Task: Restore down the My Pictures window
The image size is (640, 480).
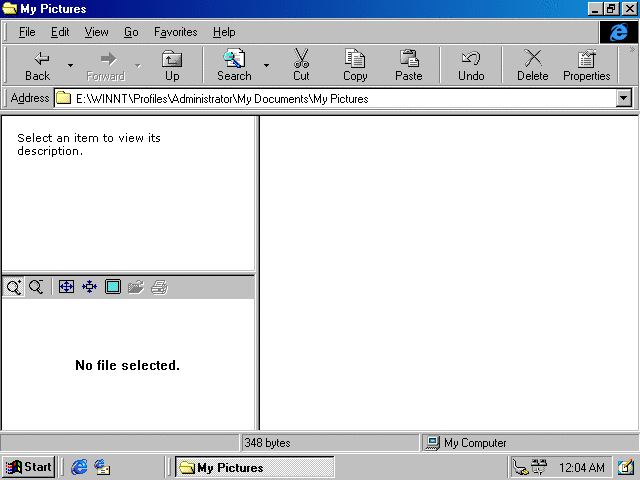Action: (x=611, y=9)
